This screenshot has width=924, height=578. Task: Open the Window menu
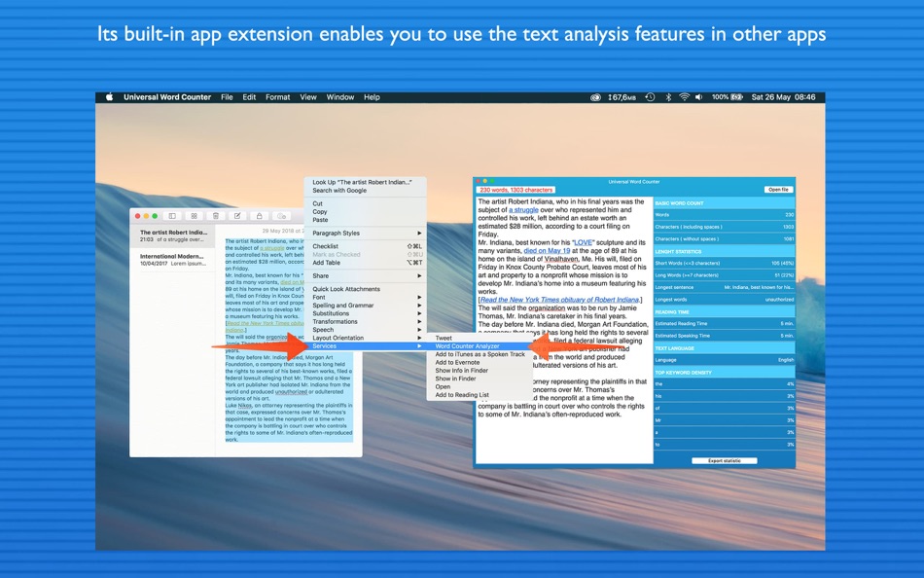[x=340, y=97]
